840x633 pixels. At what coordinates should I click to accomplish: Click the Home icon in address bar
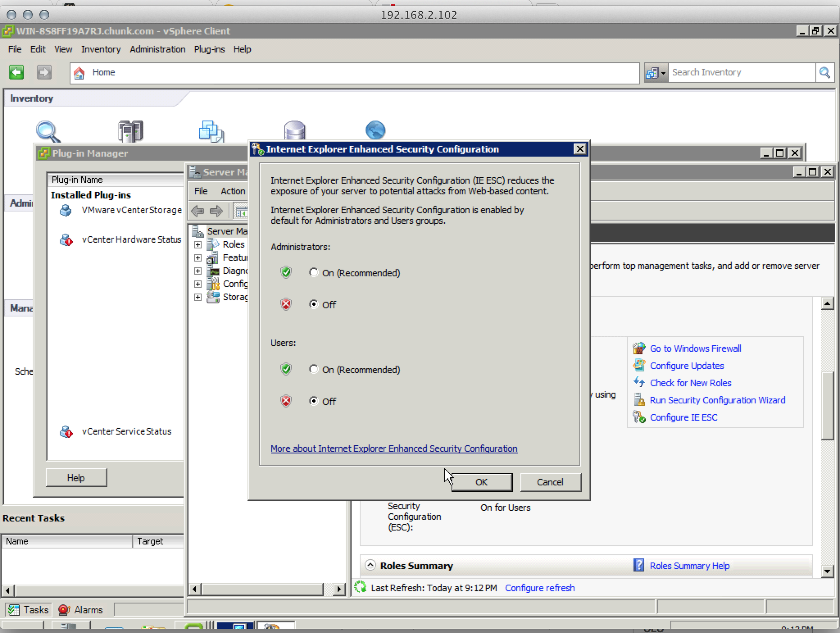point(79,73)
